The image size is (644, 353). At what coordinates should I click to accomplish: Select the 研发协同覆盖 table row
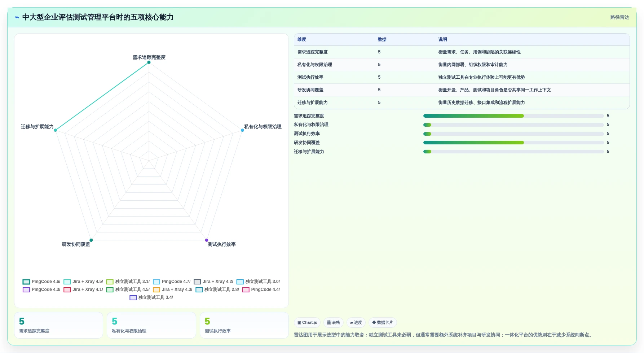462,90
